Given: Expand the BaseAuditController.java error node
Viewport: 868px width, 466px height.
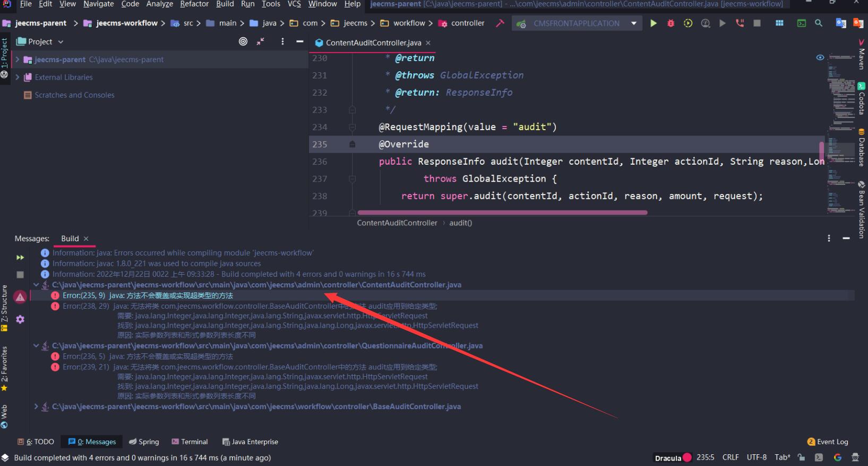Looking at the screenshot, I should click(36, 406).
